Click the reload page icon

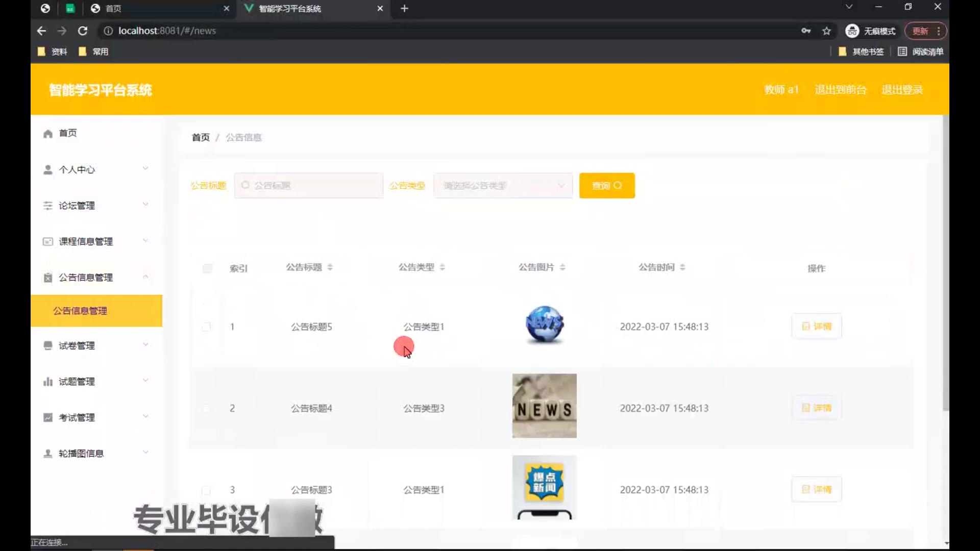[x=83, y=31]
